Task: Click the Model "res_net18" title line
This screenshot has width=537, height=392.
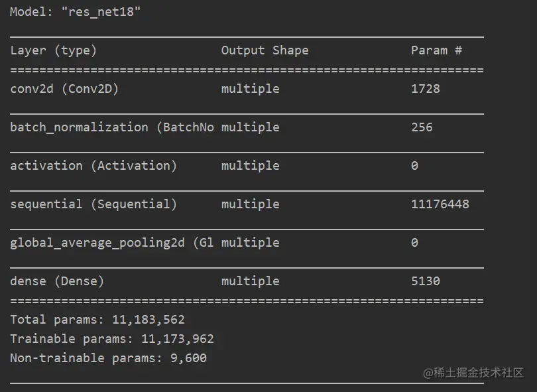Action: pos(76,12)
